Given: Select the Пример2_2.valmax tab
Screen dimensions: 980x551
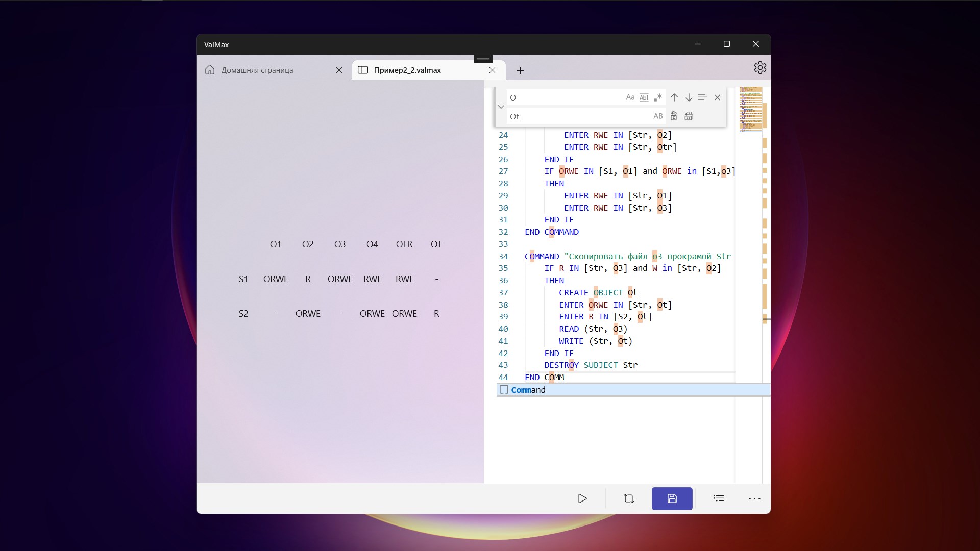Looking at the screenshot, I should (x=407, y=70).
